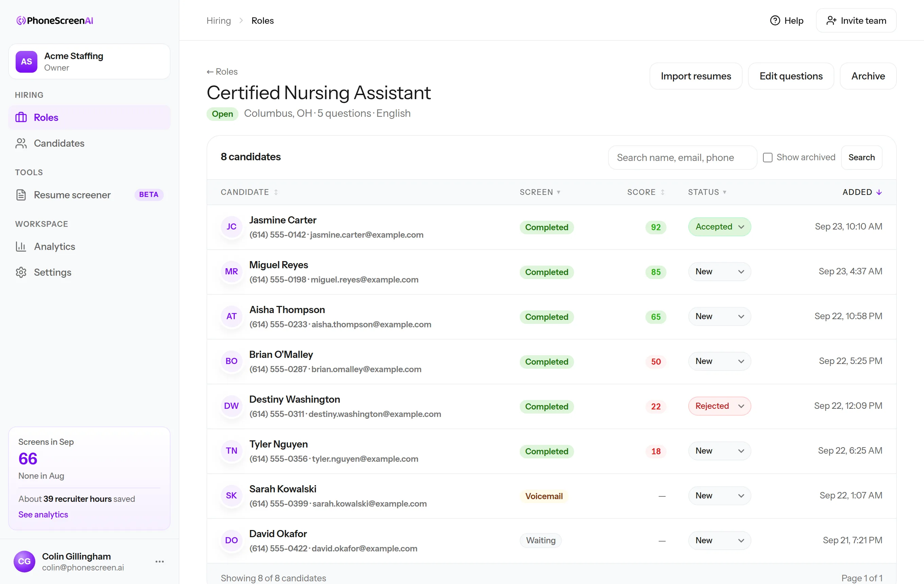Toggle the Show archived checkbox
Image resolution: width=924 pixels, height=584 pixels.
pos(767,158)
